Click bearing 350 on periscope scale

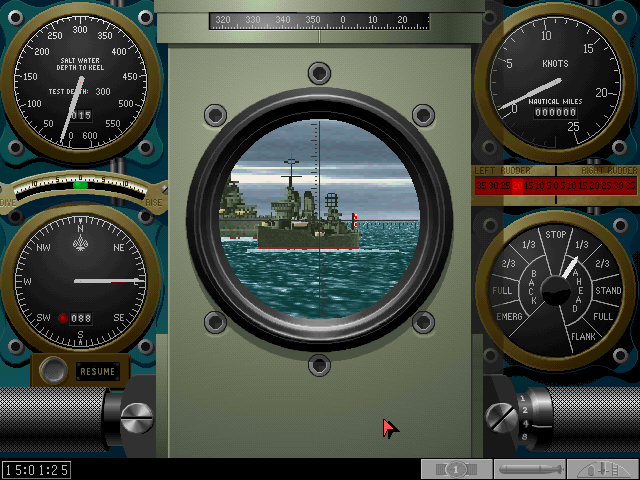click(x=313, y=19)
